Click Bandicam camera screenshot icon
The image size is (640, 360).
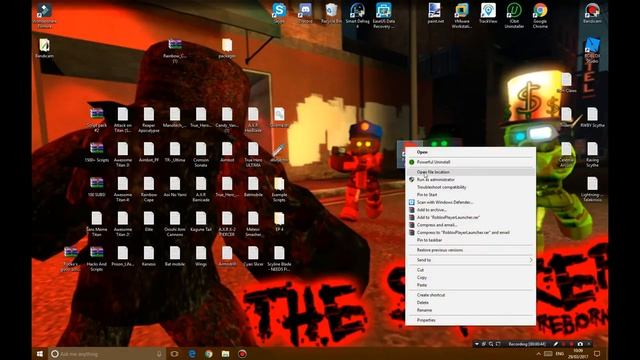tap(580, 344)
